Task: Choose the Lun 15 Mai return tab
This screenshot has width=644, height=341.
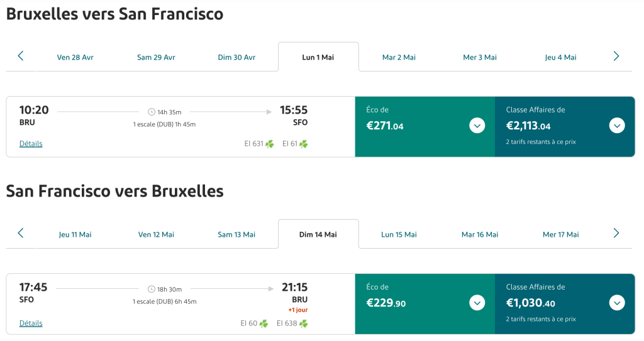Action: [x=399, y=234]
